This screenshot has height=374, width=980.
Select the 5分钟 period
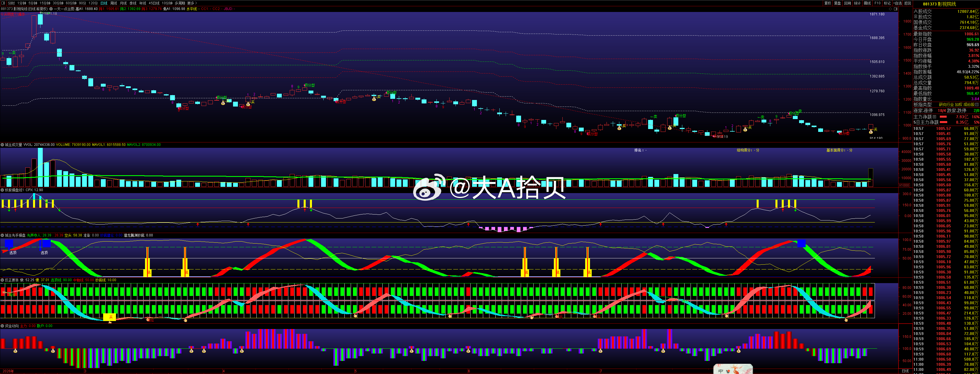(x=33, y=3)
